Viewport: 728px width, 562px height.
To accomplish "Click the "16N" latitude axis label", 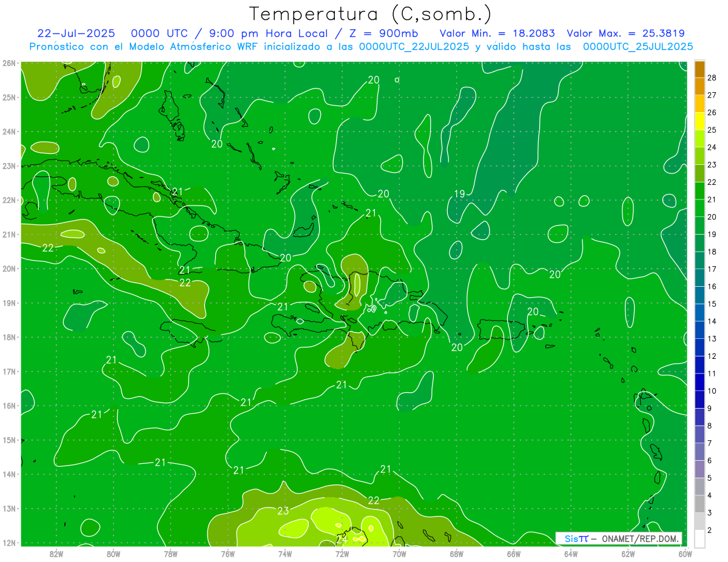I will click(8, 406).
